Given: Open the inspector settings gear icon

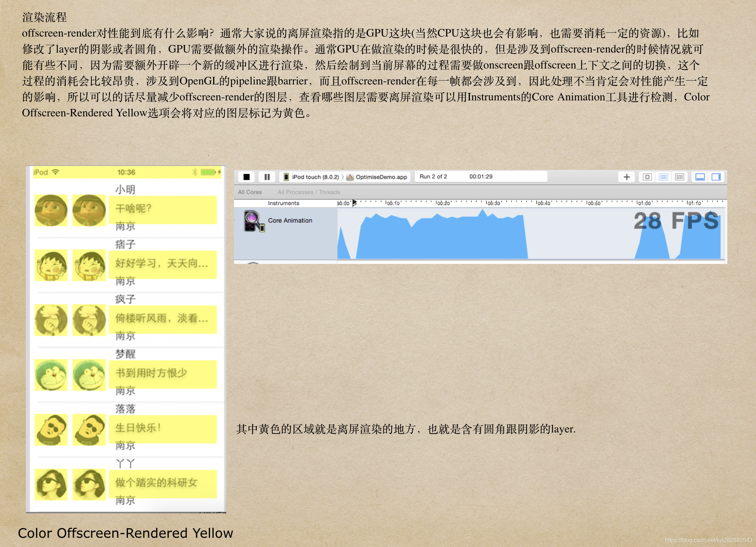Looking at the screenshot, I should 647,177.
